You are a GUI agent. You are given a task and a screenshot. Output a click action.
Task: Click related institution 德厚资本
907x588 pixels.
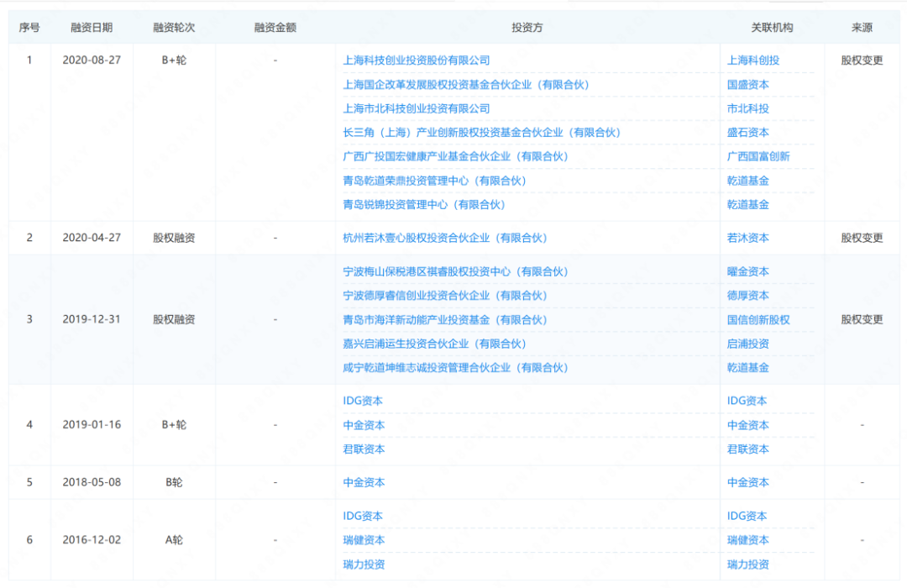coord(748,296)
